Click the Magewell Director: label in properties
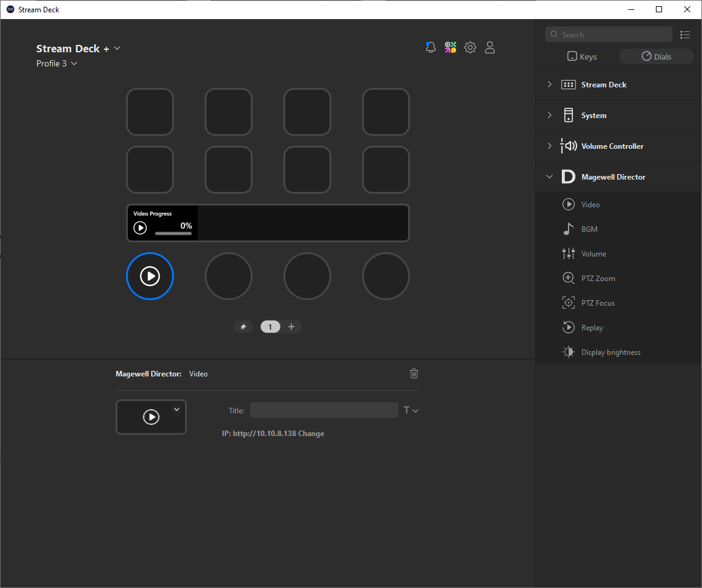 click(149, 374)
